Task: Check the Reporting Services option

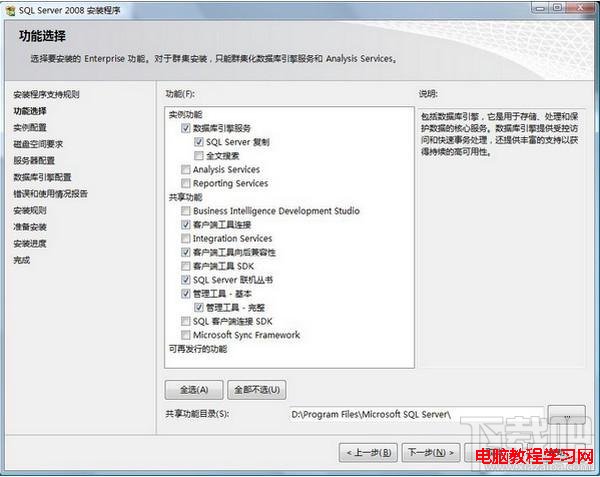Action: coord(186,183)
